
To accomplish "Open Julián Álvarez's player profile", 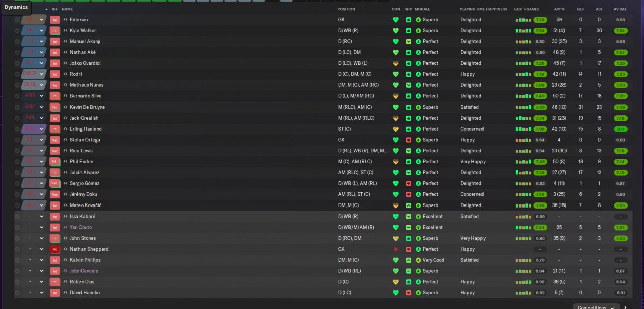I will pyautogui.click(x=85, y=172).
